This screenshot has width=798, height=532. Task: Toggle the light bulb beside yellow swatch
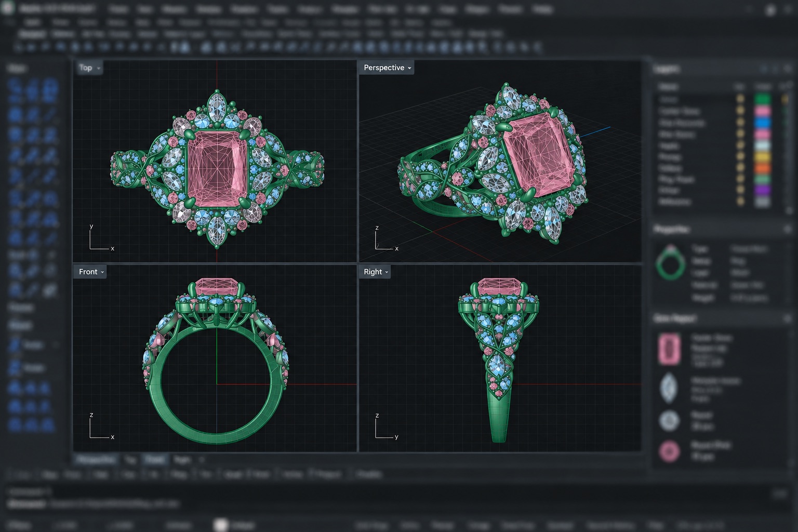click(x=740, y=157)
